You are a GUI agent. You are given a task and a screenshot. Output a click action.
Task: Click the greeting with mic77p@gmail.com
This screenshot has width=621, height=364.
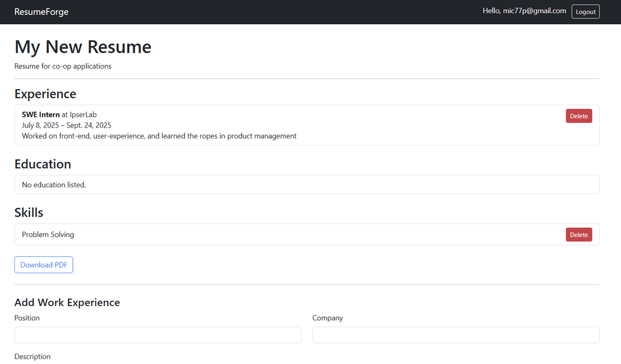tap(524, 11)
